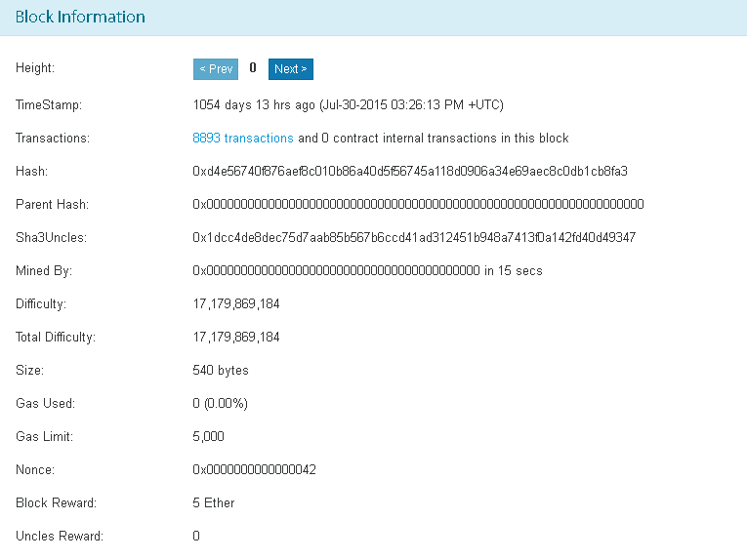Image resolution: width=747 pixels, height=560 pixels.
Task: Click the Sha3Uncles hash value 0x1dcc4de8…
Action: click(x=414, y=238)
